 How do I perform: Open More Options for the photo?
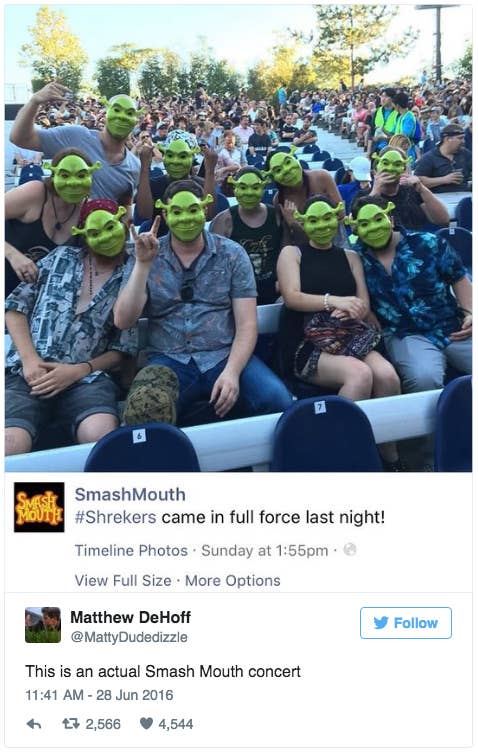pyautogui.click(x=233, y=580)
